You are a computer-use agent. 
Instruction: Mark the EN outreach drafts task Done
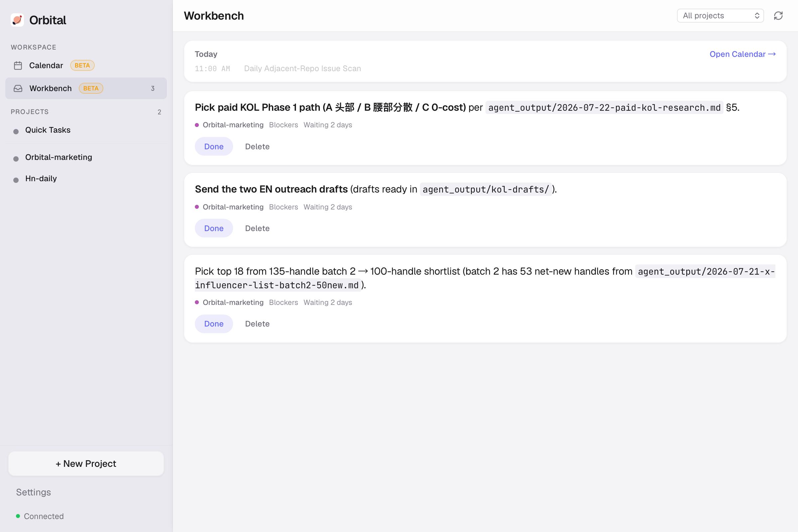point(214,228)
